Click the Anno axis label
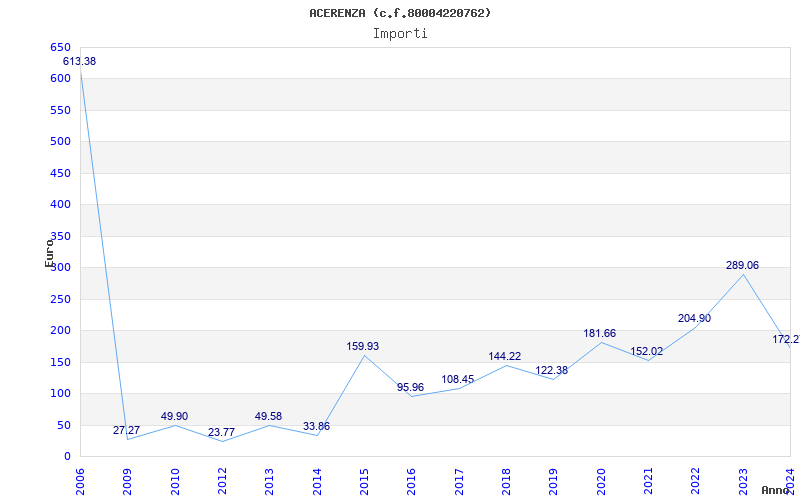 pyautogui.click(x=776, y=490)
